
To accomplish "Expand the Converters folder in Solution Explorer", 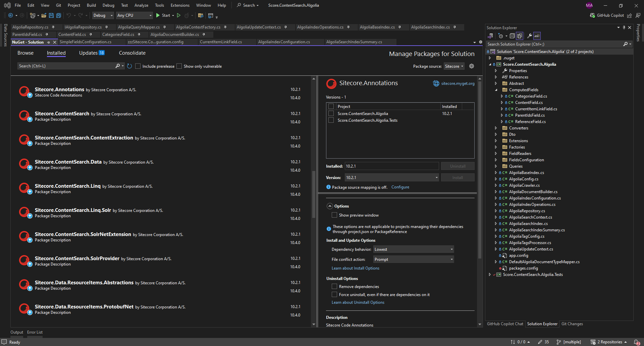I will pos(496,128).
